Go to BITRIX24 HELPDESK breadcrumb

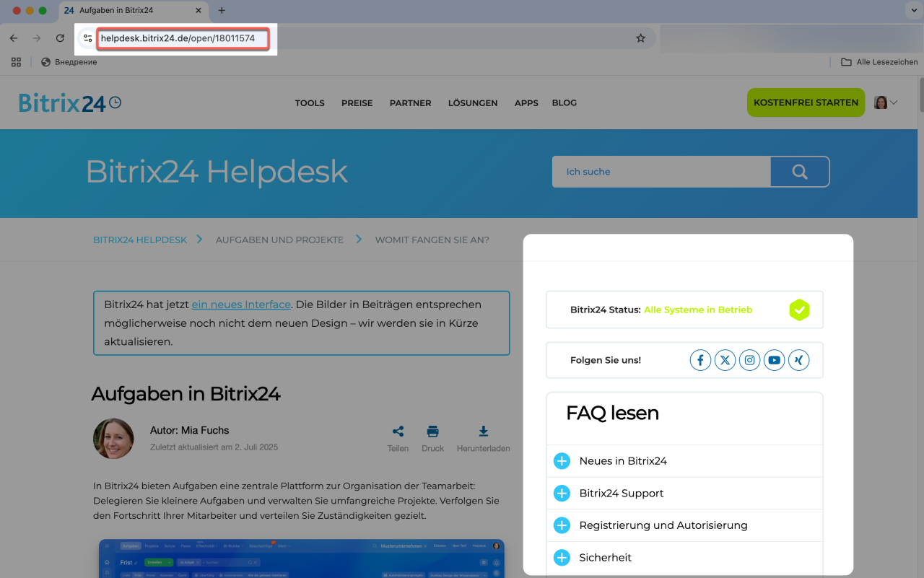point(140,240)
